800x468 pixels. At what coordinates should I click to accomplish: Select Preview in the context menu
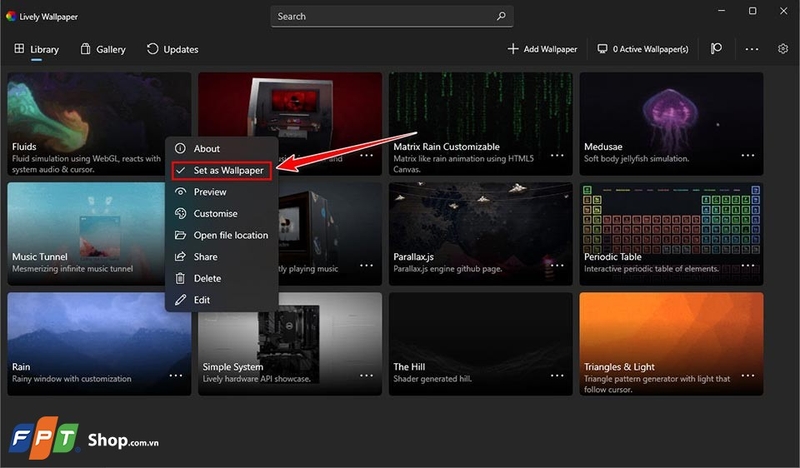click(222, 192)
